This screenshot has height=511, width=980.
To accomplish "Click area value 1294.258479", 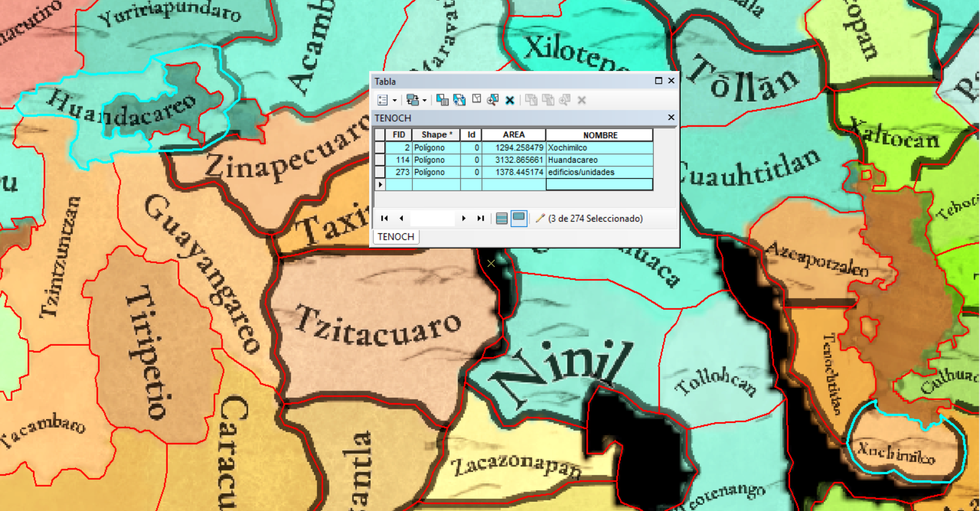I will tap(514, 147).
